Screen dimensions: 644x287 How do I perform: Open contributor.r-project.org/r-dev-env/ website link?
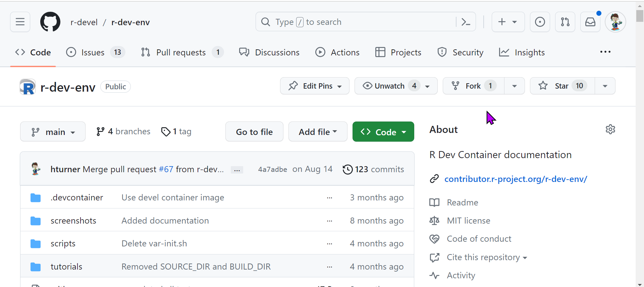pyautogui.click(x=516, y=179)
